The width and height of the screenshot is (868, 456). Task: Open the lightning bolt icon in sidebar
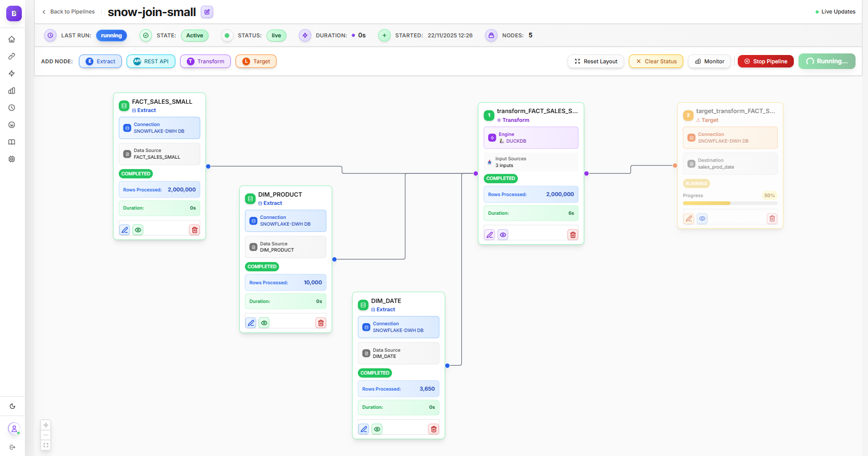(x=12, y=74)
